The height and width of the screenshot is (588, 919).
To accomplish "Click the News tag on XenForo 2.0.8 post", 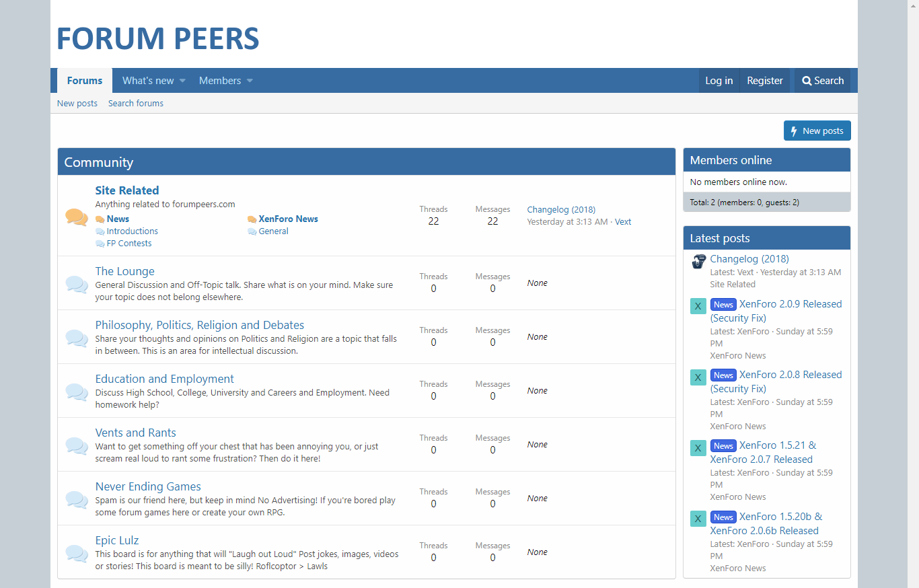I will pyautogui.click(x=723, y=375).
